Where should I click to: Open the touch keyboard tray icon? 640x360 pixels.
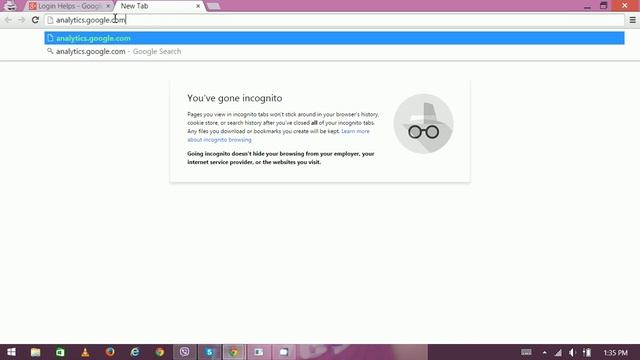tap(526, 352)
